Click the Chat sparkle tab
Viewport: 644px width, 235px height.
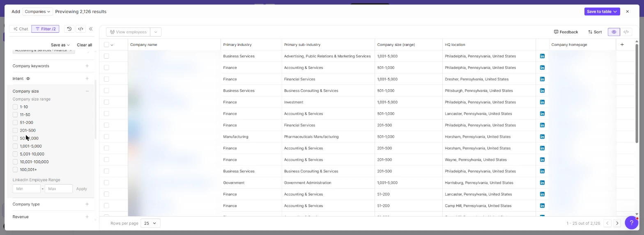pos(21,29)
